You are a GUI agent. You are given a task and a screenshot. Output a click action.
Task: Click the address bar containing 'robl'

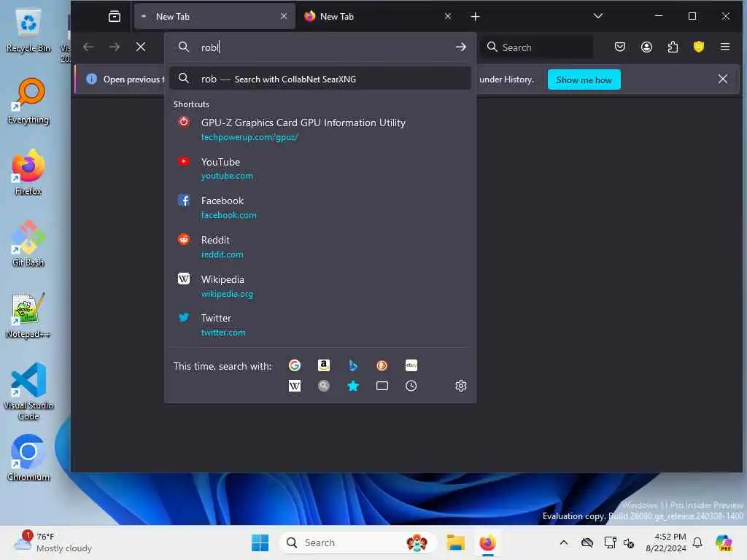[x=320, y=47]
